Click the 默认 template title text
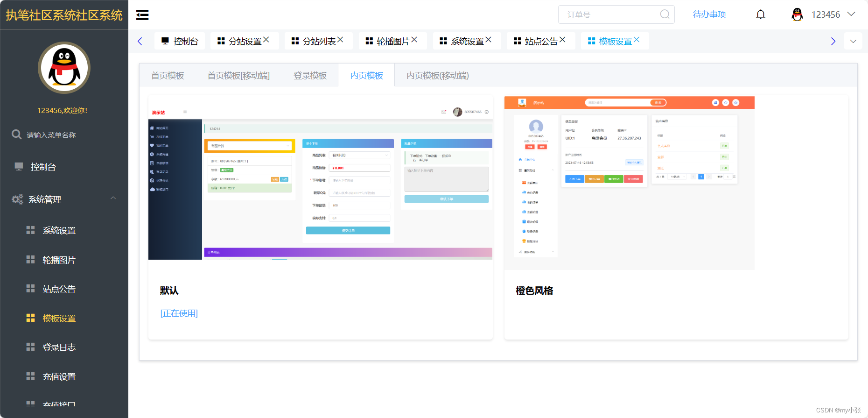868x418 pixels. coord(169,290)
